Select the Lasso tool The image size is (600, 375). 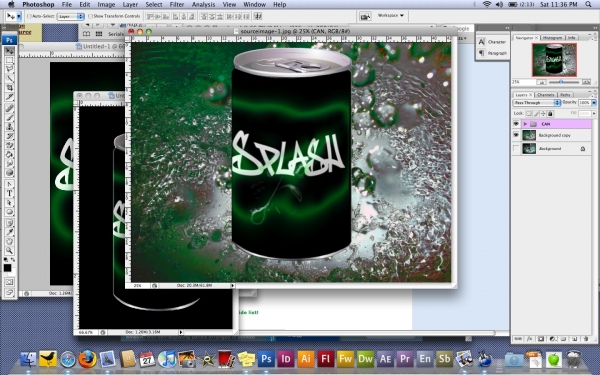(x=9, y=69)
